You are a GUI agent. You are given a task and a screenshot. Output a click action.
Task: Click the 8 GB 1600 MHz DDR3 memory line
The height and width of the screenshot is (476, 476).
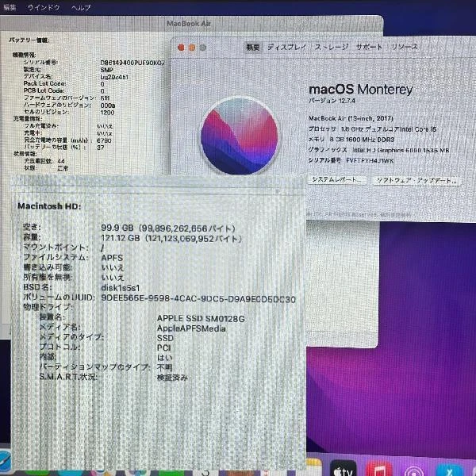pyautogui.click(x=351, y=140)
